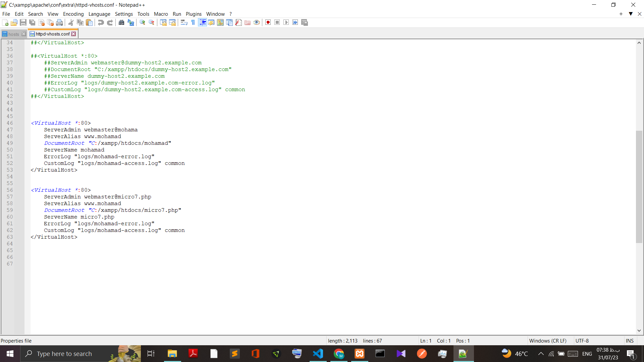
Task: Play back the recorded macro
Action: click(286, 22)
